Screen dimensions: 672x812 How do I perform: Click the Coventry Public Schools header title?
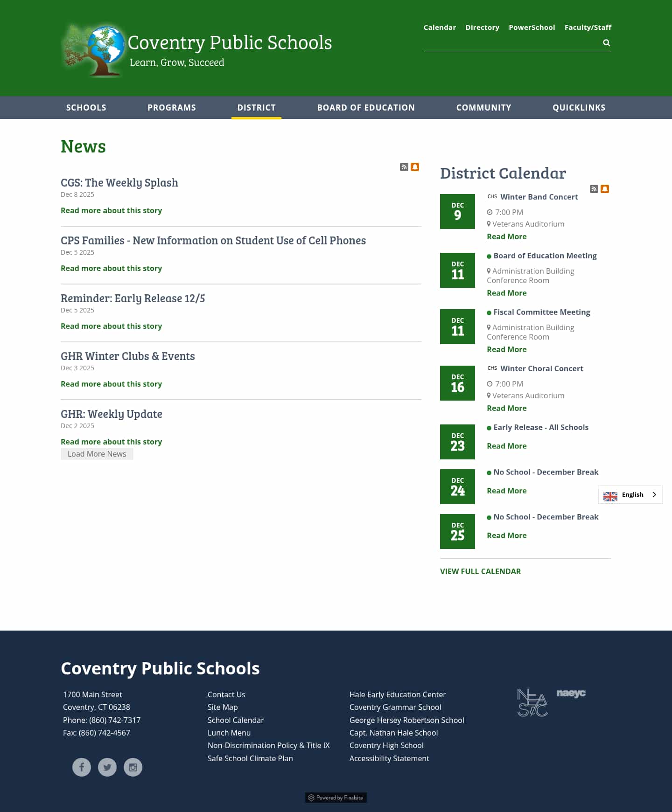[230, 43]
